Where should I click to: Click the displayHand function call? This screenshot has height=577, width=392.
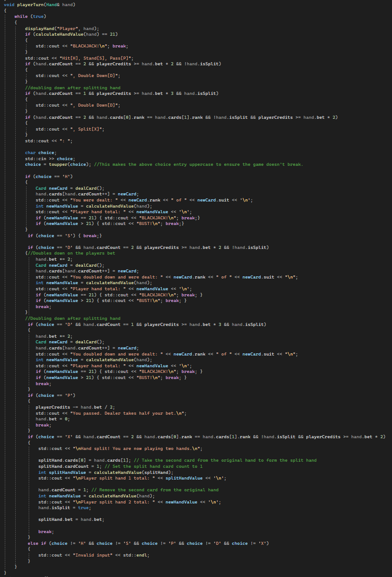(40, 28)
